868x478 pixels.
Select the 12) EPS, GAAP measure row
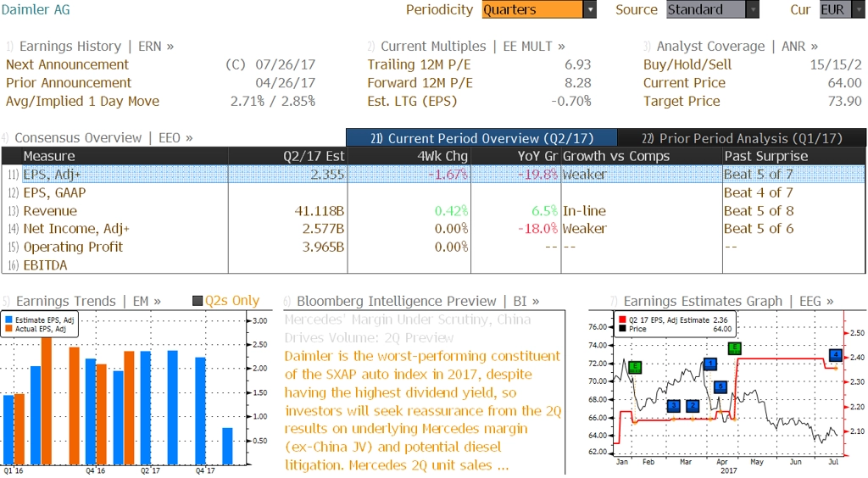[433, 192]
